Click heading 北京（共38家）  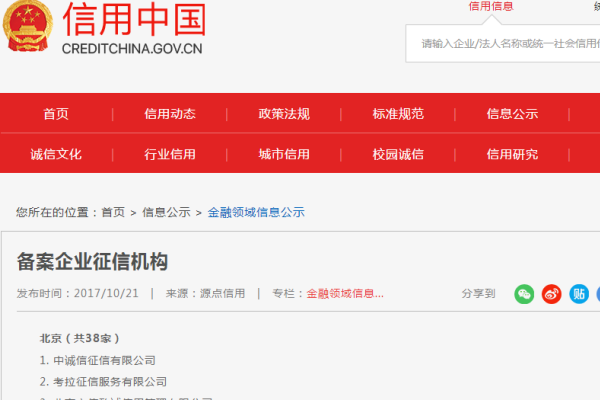80,338
